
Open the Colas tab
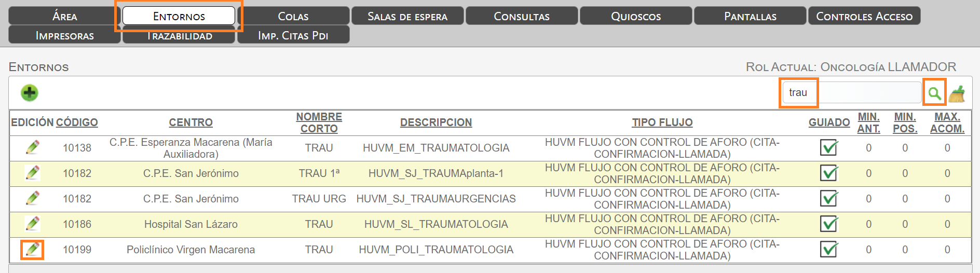[293, 16]
